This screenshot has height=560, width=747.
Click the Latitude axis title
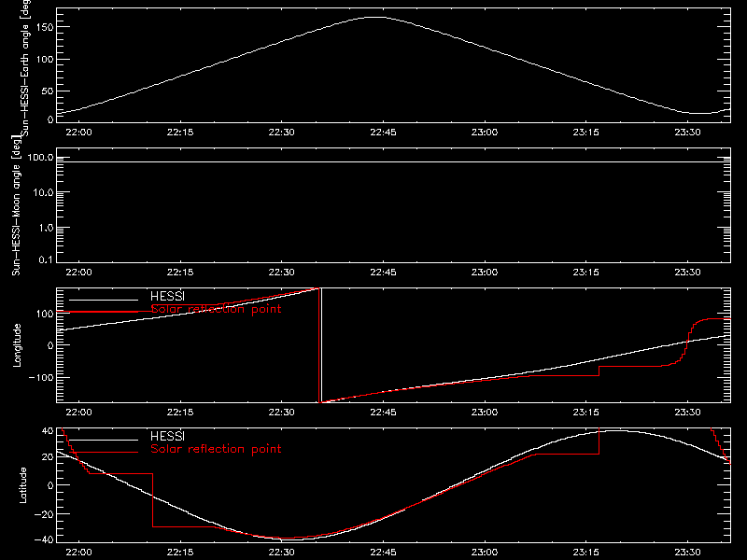coord(22,485)
